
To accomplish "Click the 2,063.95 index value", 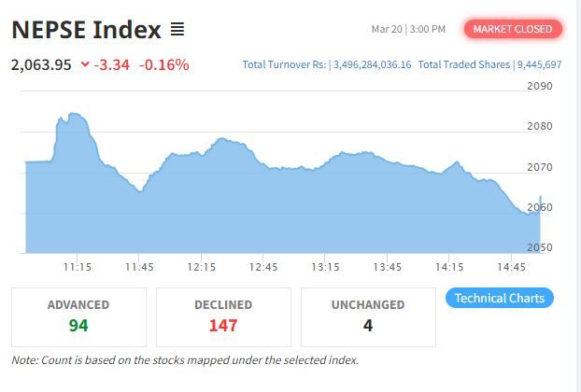I will coord(41,65).
